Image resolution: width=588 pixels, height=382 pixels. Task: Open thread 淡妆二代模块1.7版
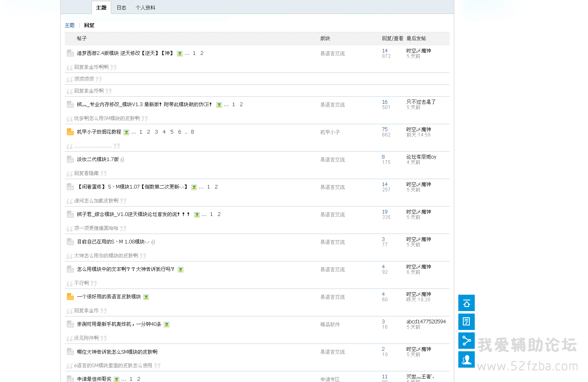click(x=98, y=159)
